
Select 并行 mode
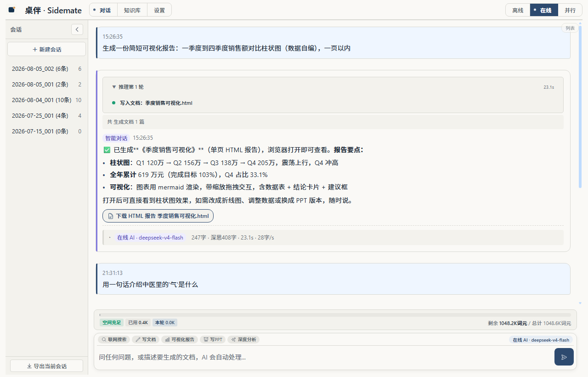pyautogui.click(x=570, y=10)
